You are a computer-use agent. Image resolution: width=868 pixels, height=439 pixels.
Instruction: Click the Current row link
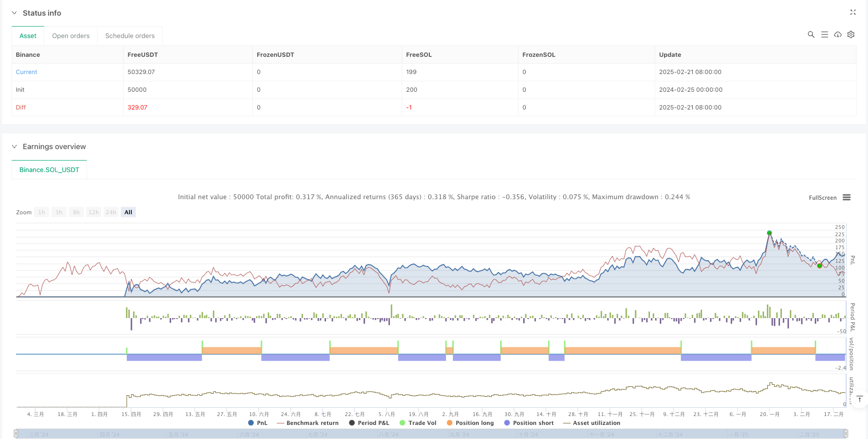27,72
